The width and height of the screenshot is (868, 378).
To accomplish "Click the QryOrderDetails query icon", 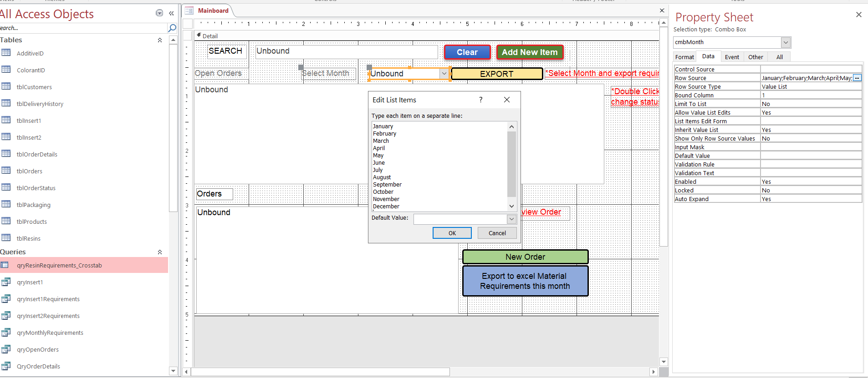I will tap(6, 366).
